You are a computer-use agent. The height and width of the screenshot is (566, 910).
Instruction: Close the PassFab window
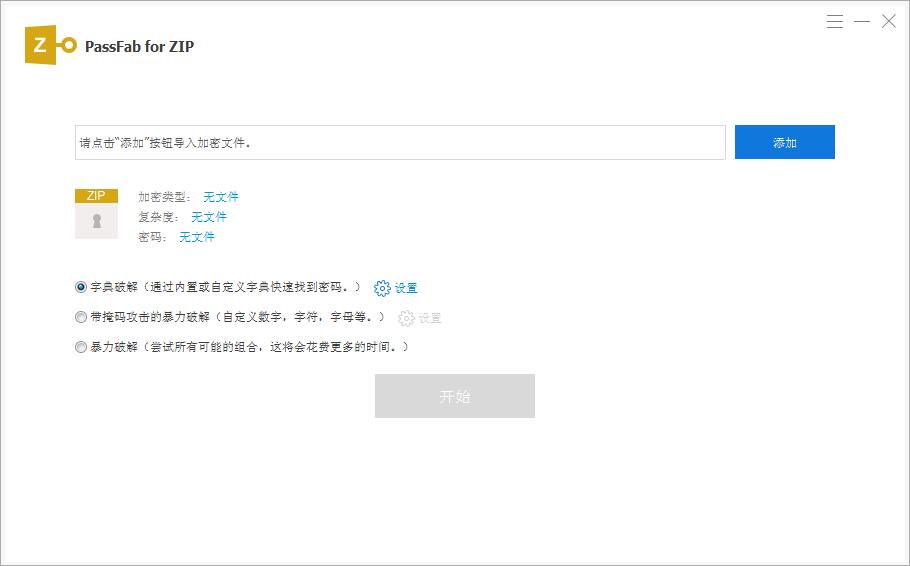889,21
